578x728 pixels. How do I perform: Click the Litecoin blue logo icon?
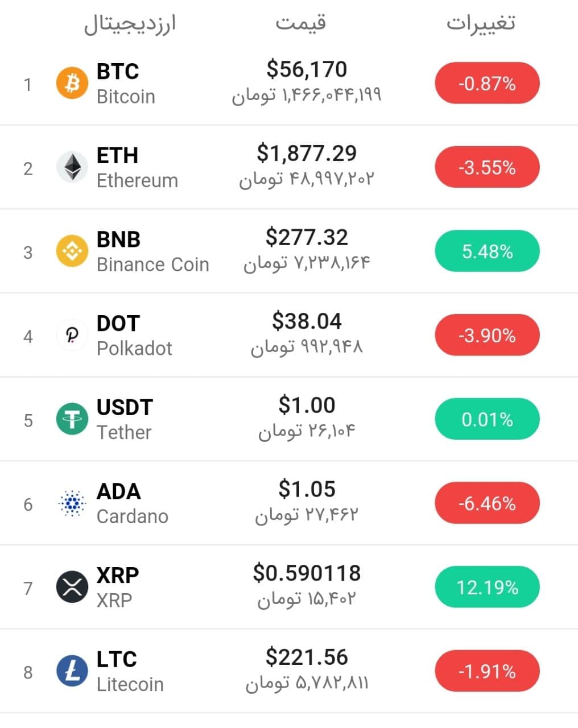[x=72, y=671]
